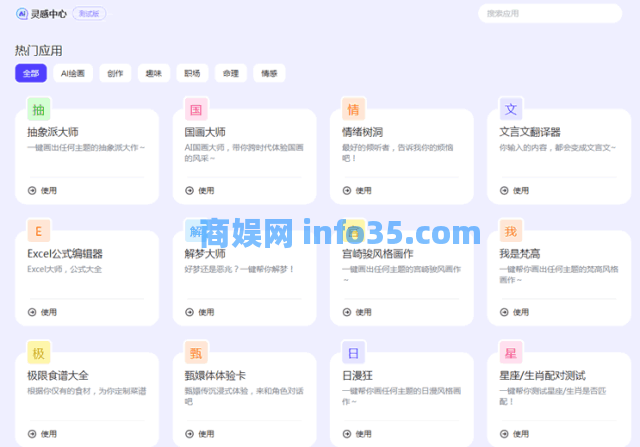Open 使用 for 日漫狂
Image resolution: width=640 pixels, height=447 pixels.
(357, 434)
